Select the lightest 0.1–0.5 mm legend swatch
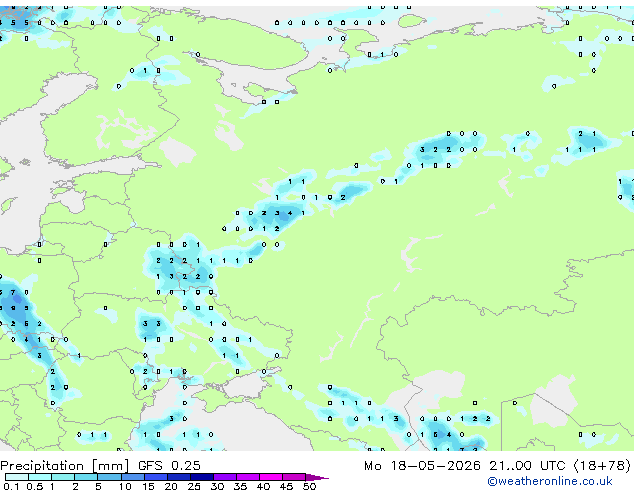Screen dimensions: 634x490 pos(17,477)
